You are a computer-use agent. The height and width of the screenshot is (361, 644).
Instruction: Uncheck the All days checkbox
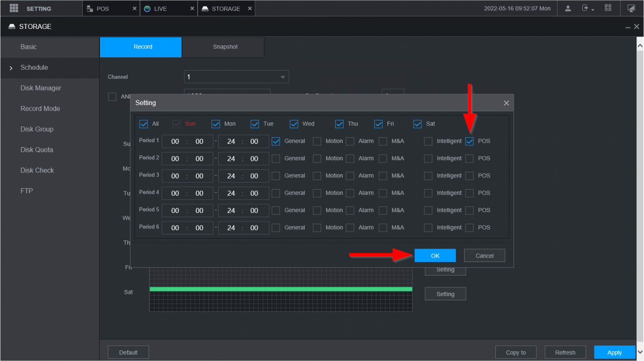[x=143, y=124]
